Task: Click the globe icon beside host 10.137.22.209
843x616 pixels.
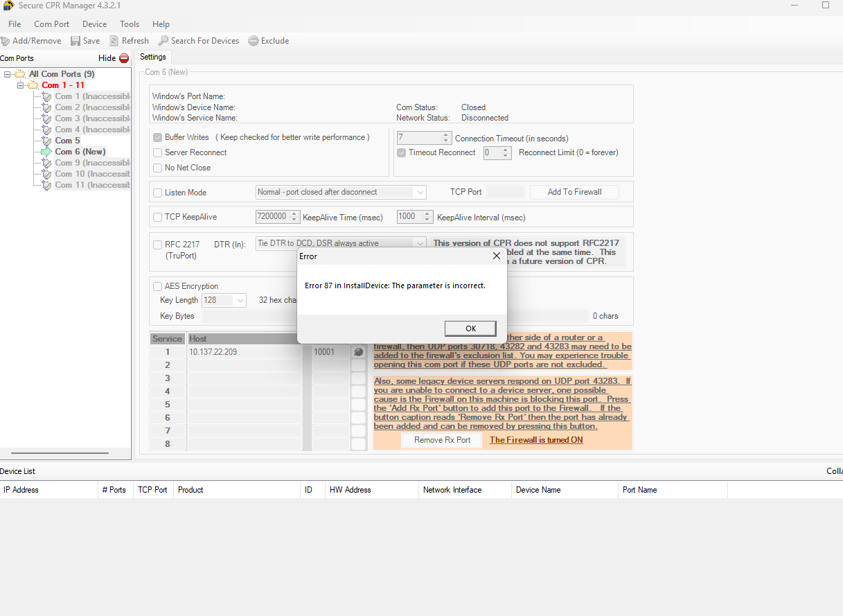Action: point(358,351)
